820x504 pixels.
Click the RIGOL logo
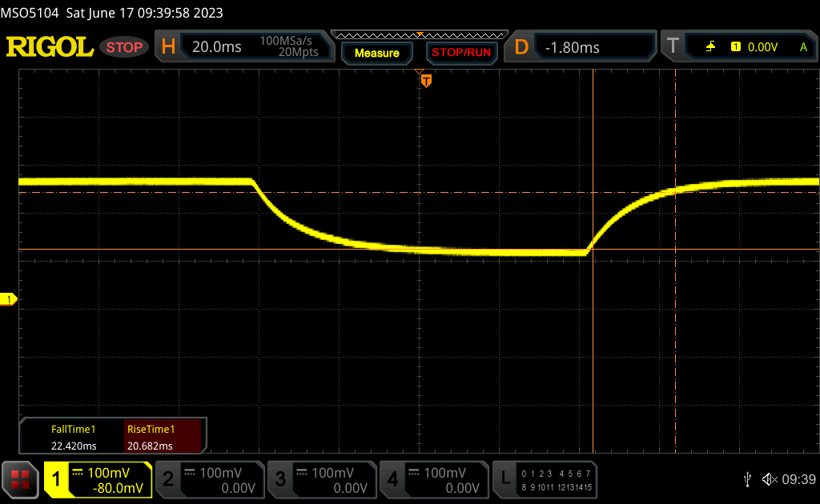point(50,47)
